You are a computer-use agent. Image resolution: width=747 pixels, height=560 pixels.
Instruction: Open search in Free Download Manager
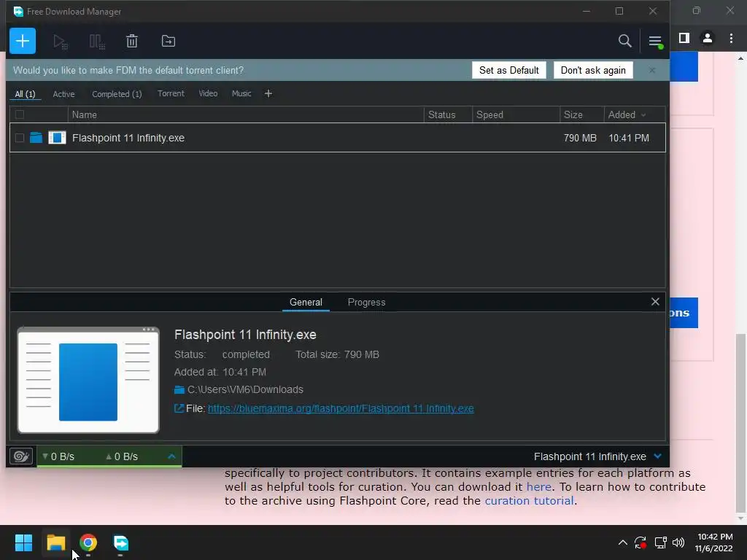pos(624,41)
